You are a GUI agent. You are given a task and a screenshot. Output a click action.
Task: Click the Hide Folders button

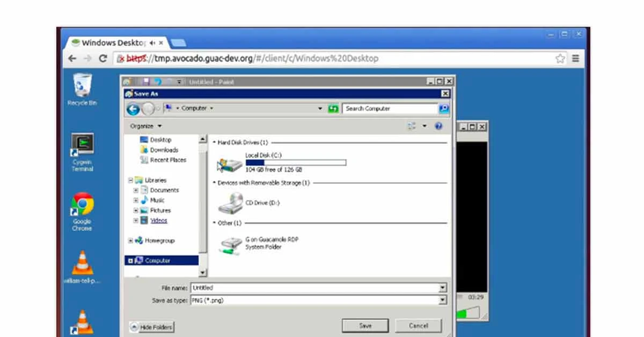(151, 327)
